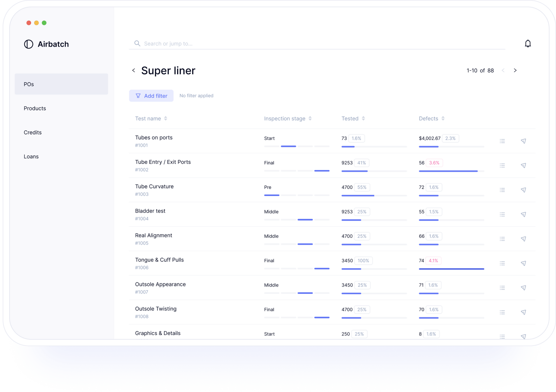
Task: Click the back arrow beside Super liner
Action: pos(134,70)
